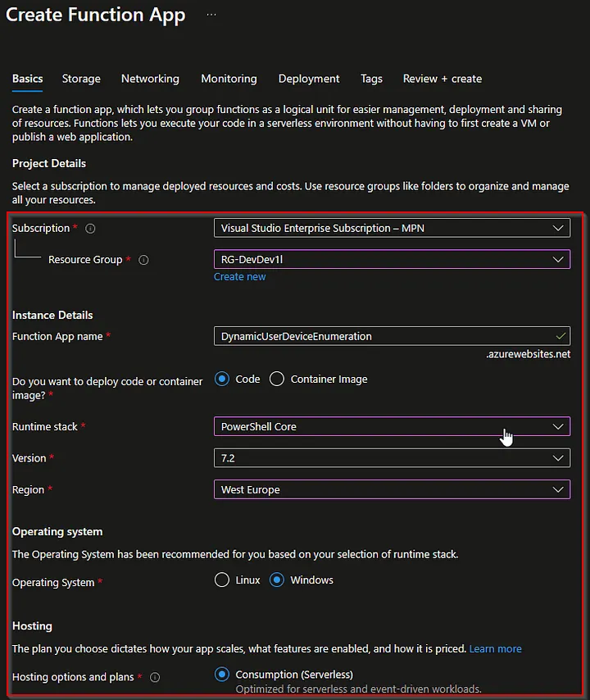The height and width of the screenshot is (700, 590).
Task: Select the Container Image option
Action: click(277, 379)
